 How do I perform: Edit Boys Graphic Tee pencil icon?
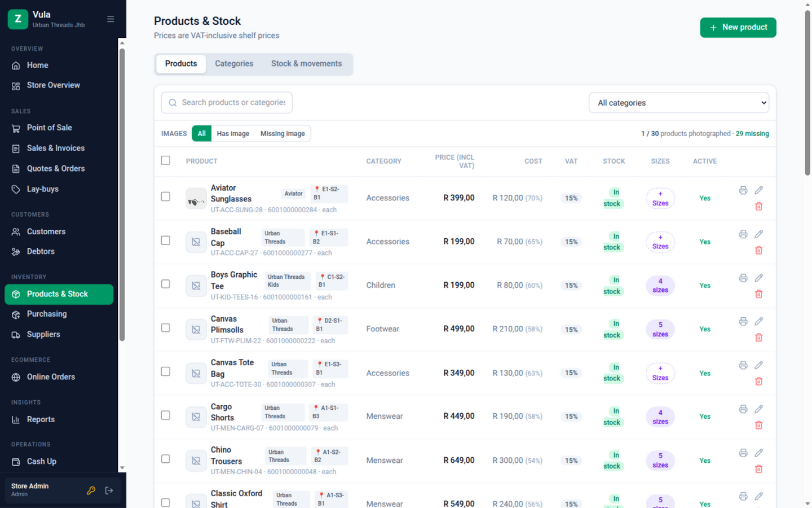tap(759, 278)
